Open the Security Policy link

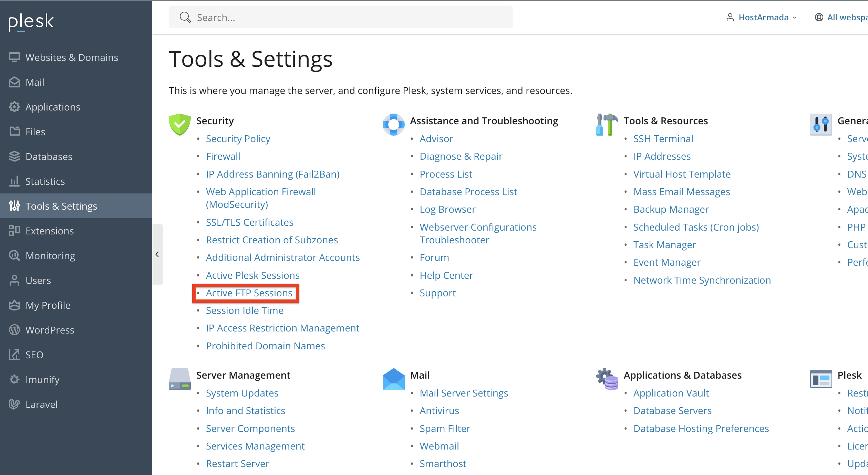[238, 139]
